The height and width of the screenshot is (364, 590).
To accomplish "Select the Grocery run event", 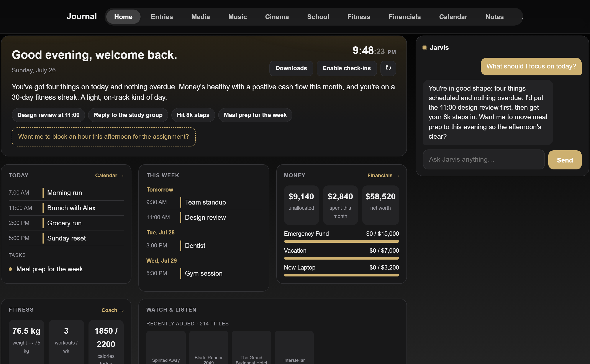I will [x=66, y=223].
